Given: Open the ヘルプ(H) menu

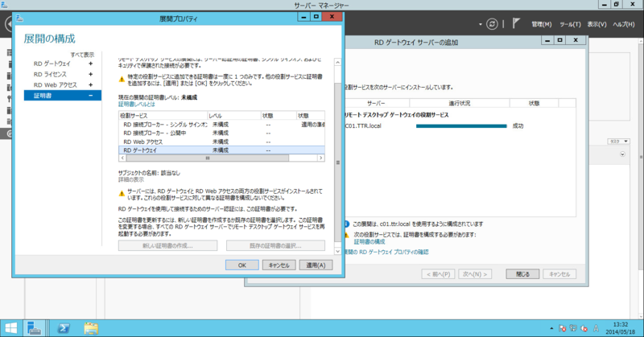Looking at the screenshot, I should (x=623, y=25).
